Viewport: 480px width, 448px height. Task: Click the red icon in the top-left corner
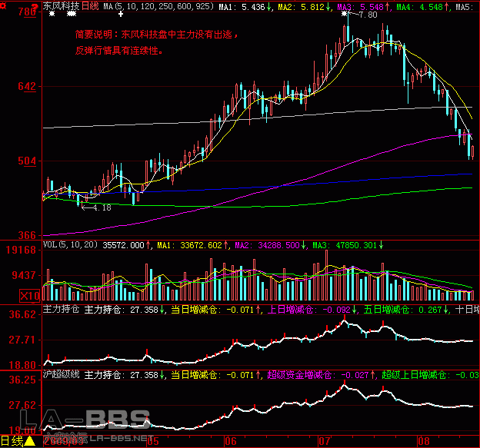pos(5,6)
